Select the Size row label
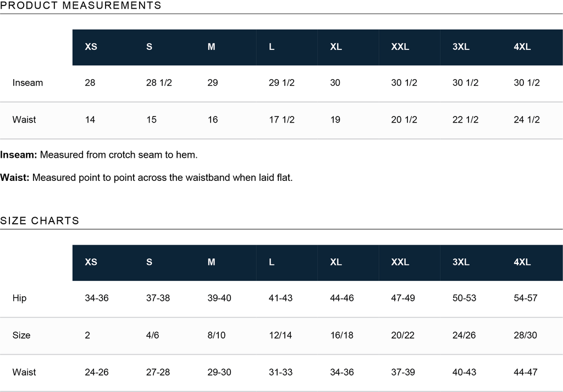 tap(21, 335)
